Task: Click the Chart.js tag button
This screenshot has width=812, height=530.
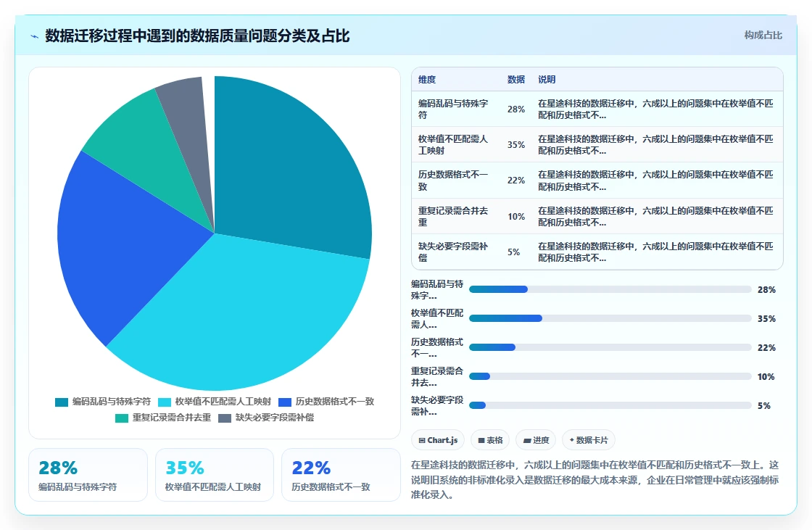Action: click(438, 440)
